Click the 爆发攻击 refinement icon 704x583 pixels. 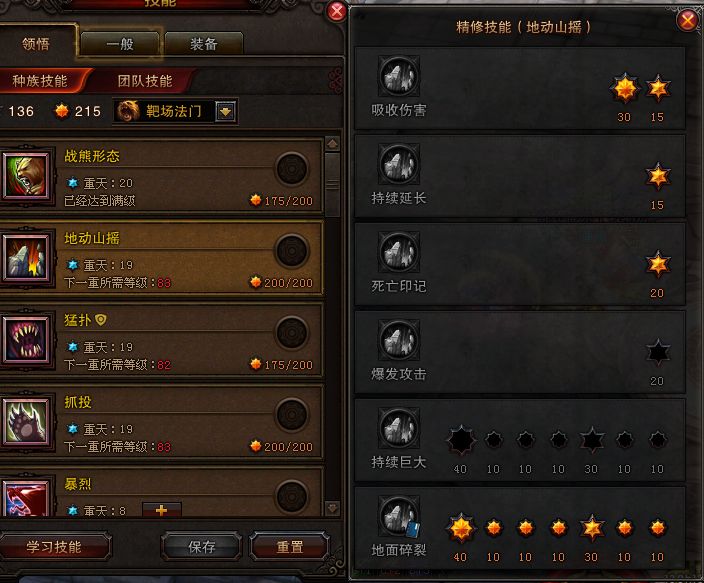pyautogui.click(x=399, y=340)
